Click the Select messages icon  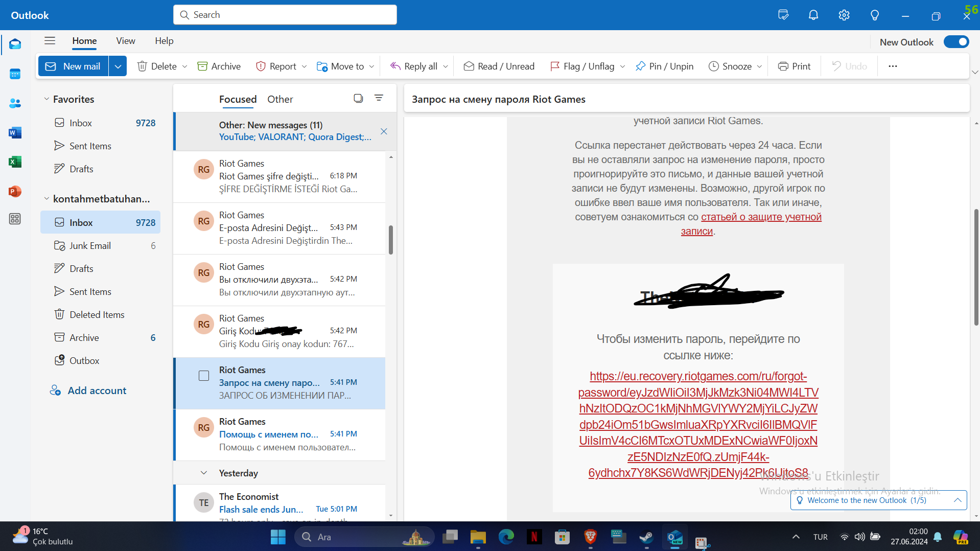[358, 98]
